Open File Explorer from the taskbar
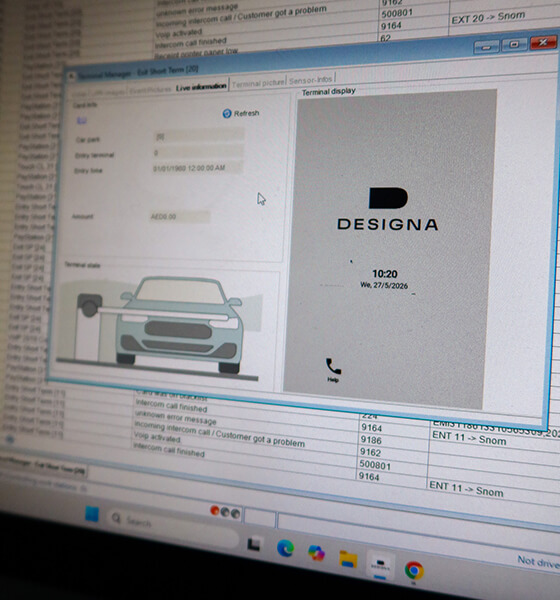Viewport: 560px width, 600px height. click(348, 559)
